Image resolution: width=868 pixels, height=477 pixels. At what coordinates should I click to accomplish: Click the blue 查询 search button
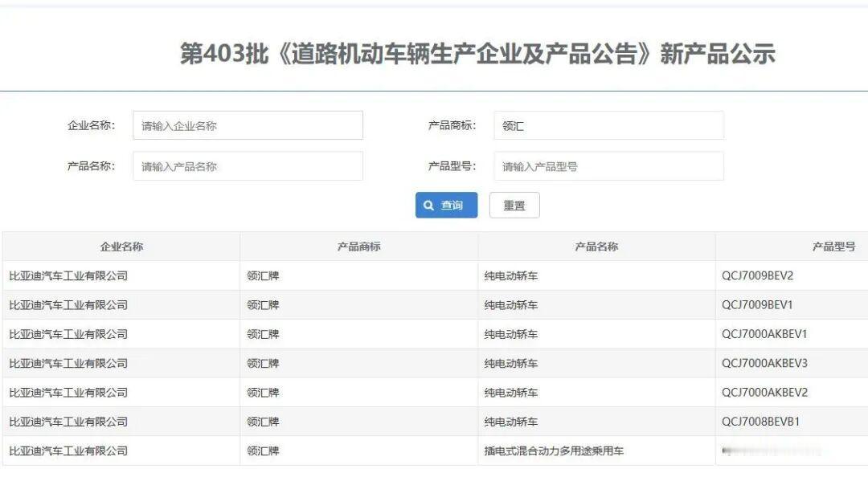click(446, 206)
